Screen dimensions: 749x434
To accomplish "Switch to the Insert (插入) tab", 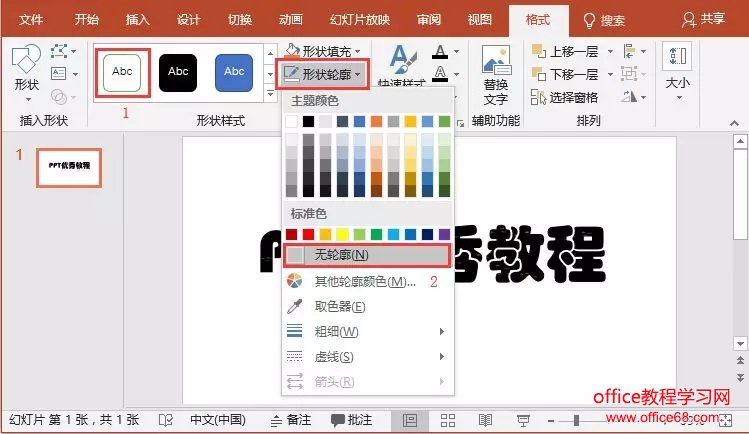I will (138, 19).
